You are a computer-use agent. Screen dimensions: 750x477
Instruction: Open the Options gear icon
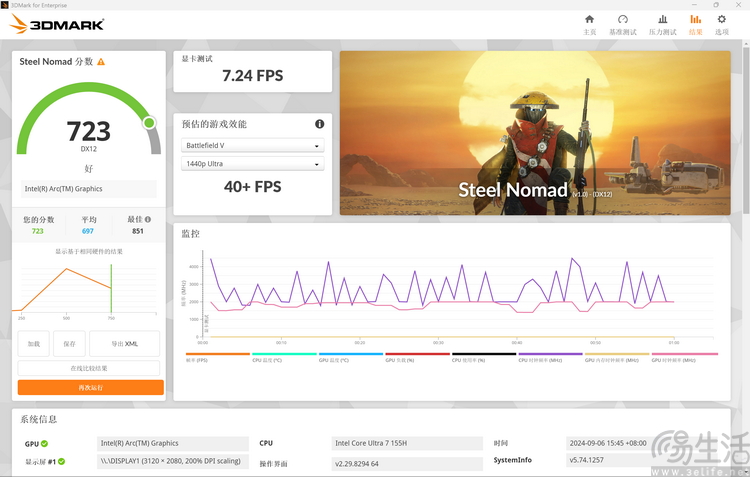(x=721, y=20)
